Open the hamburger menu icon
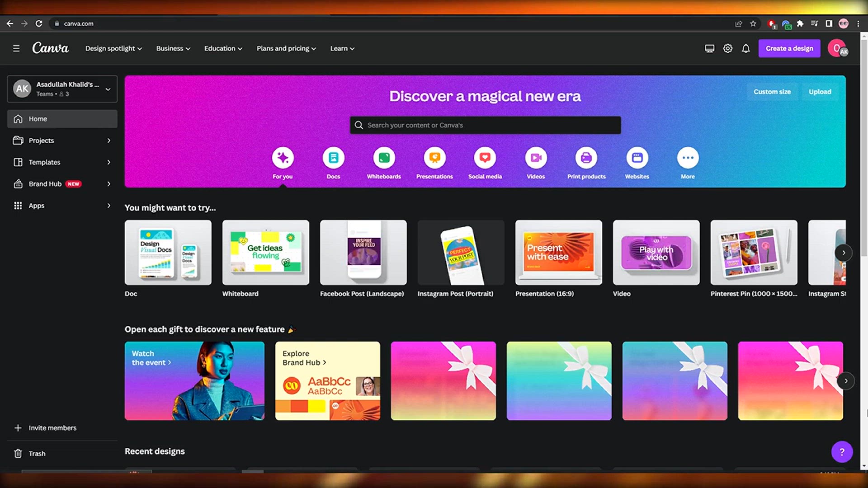The image size is (868, 488). coord(16,48)
